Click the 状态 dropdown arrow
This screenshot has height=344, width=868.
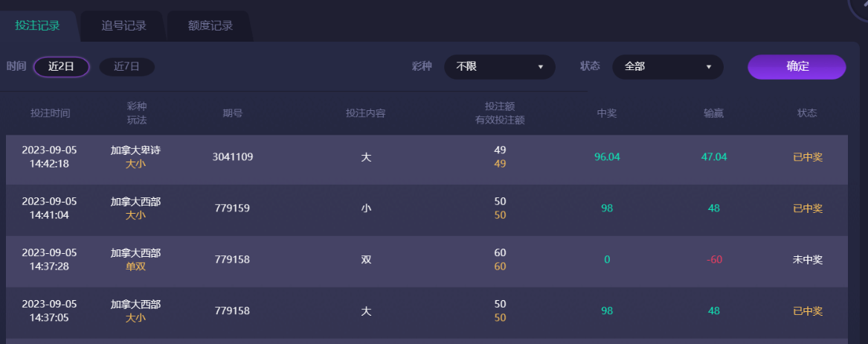click(709, 67)
